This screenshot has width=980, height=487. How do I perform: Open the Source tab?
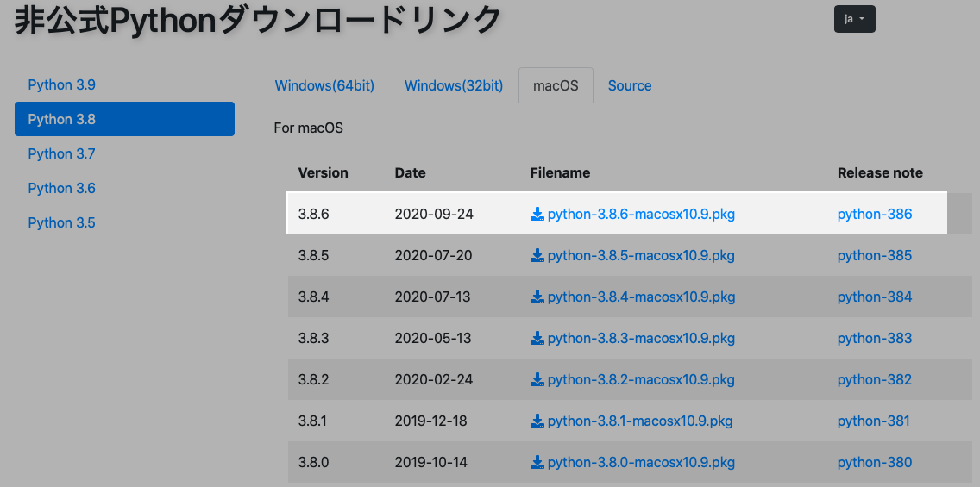[x=630, y=85]
